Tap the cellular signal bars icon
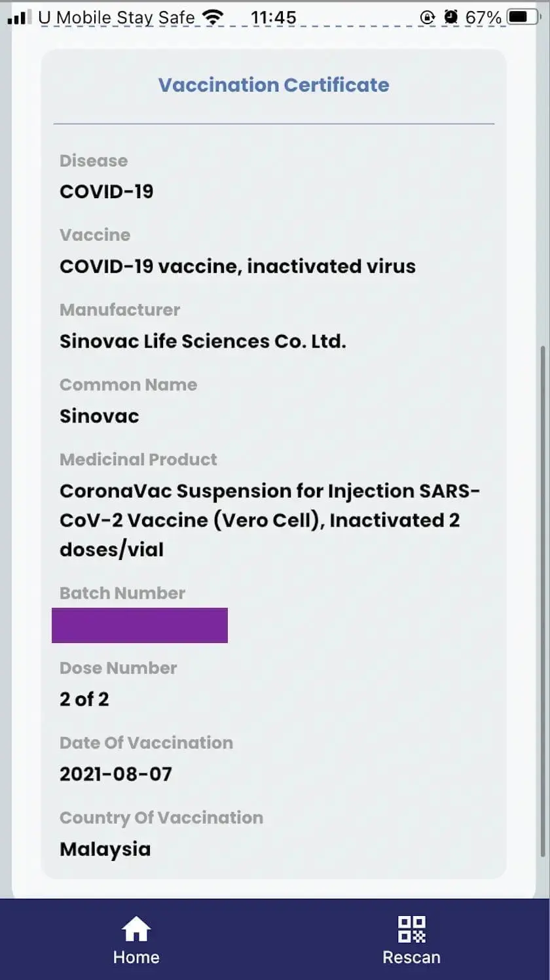 point(20,18)
